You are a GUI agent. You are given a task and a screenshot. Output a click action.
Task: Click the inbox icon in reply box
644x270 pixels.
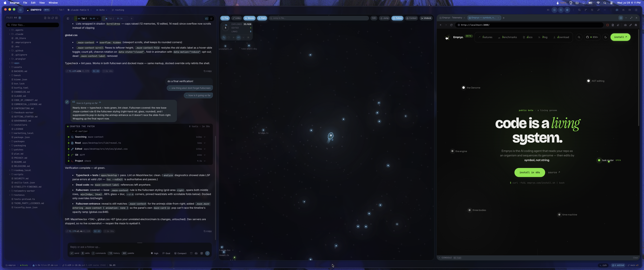tap(196, 253)
